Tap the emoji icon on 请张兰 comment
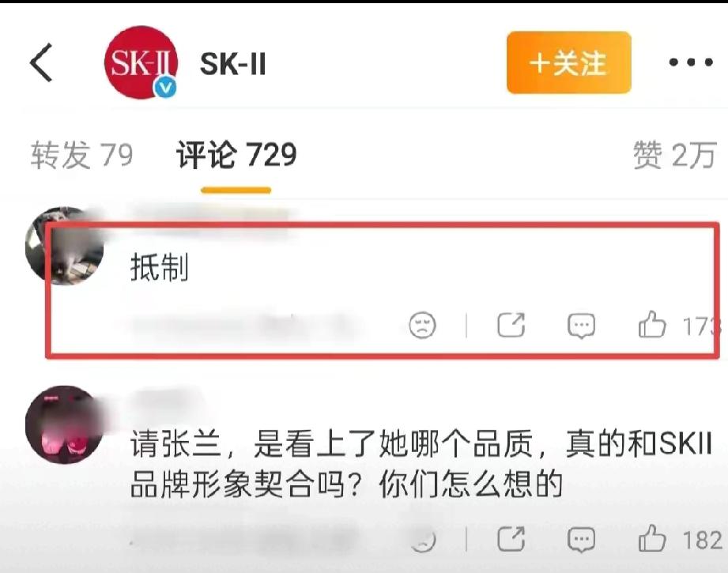This screenshot has width=728, height=573. click(x=423, y=540)
